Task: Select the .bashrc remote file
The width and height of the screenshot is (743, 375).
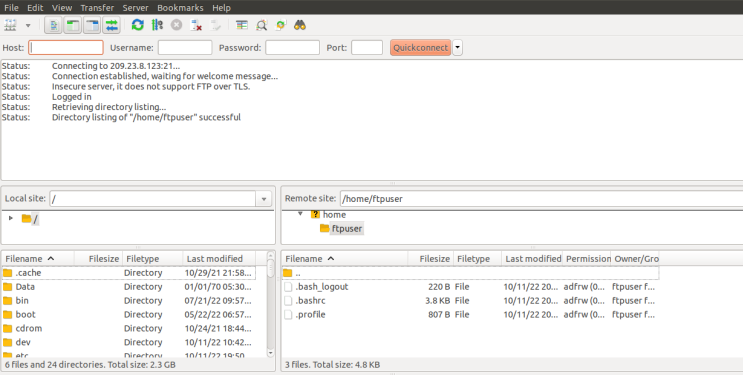Action: 471,300
